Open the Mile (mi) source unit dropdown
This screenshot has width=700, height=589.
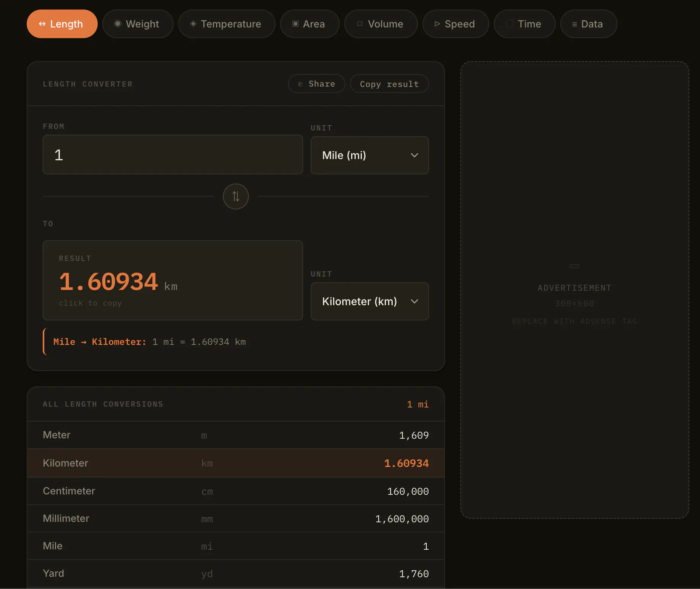(x=370, y=155)
